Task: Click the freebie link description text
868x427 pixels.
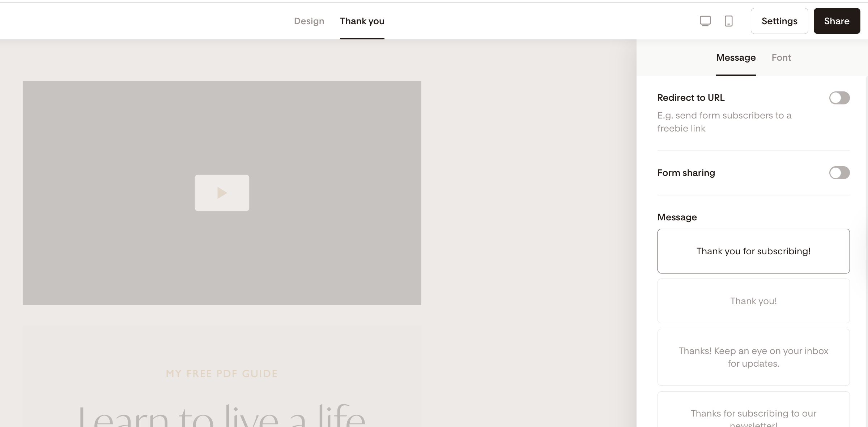Action: 724,122
